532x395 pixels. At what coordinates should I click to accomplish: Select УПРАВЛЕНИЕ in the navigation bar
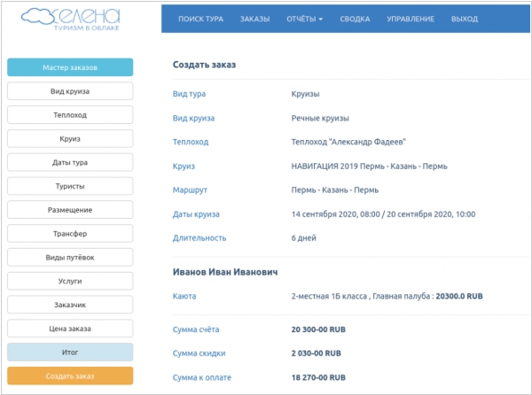[x=411, y=19]
